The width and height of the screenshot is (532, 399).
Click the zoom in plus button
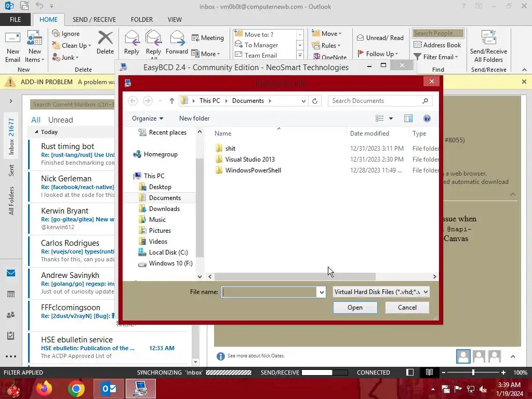pos(503,372)
